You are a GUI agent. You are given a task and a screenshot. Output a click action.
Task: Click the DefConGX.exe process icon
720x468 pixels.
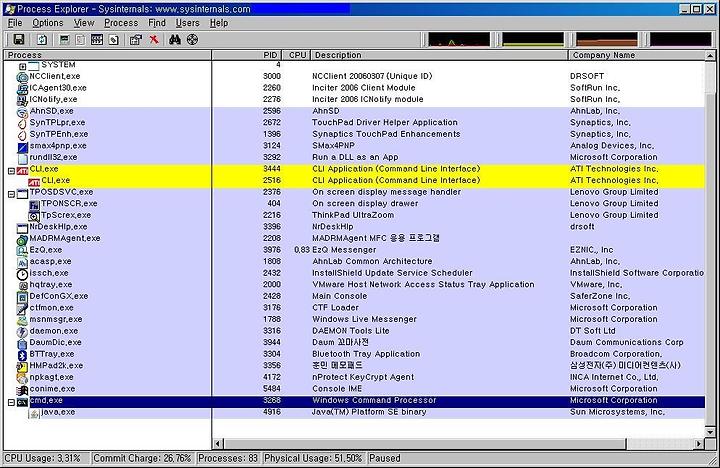(x=22, y=297)
